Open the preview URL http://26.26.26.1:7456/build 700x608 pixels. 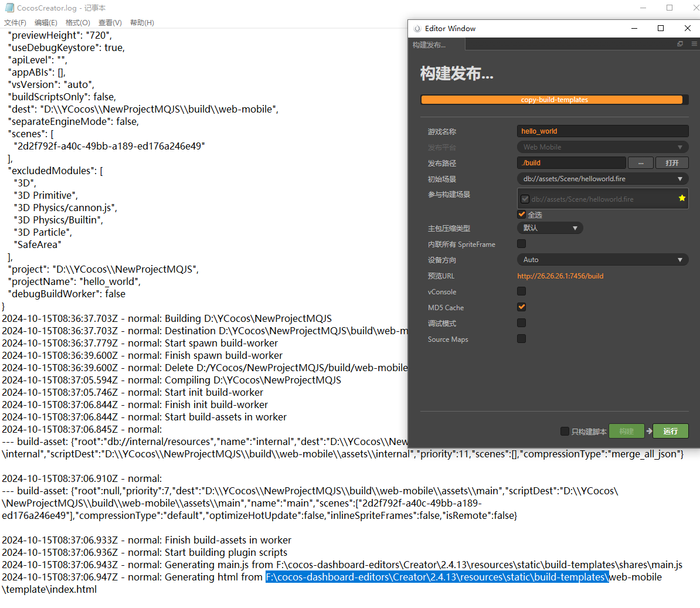point(560,276)
